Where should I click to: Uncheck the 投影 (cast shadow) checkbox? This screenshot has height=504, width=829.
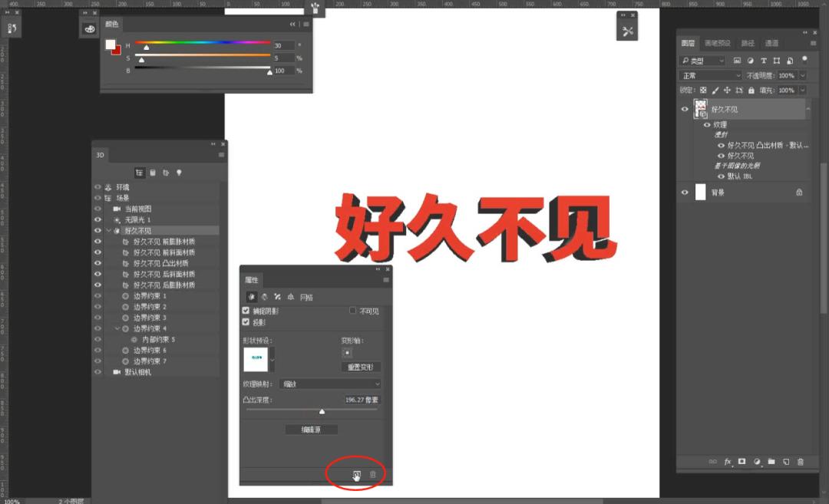246,322
